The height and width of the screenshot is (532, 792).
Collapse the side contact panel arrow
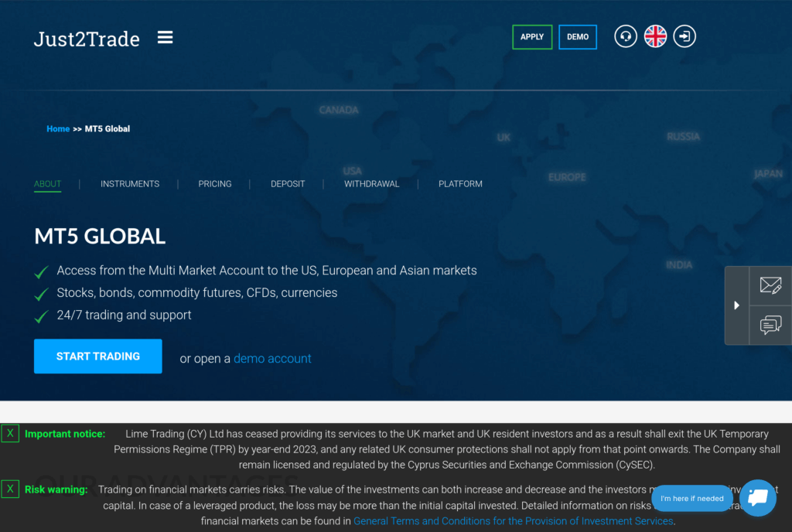tap(736, 305)
